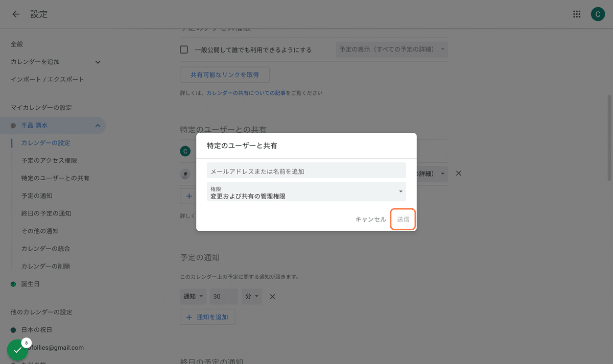Open 誕生日 calendar settings
This screenshot has height=364, width=613.
pyautogui.click(x=30, y=284)
